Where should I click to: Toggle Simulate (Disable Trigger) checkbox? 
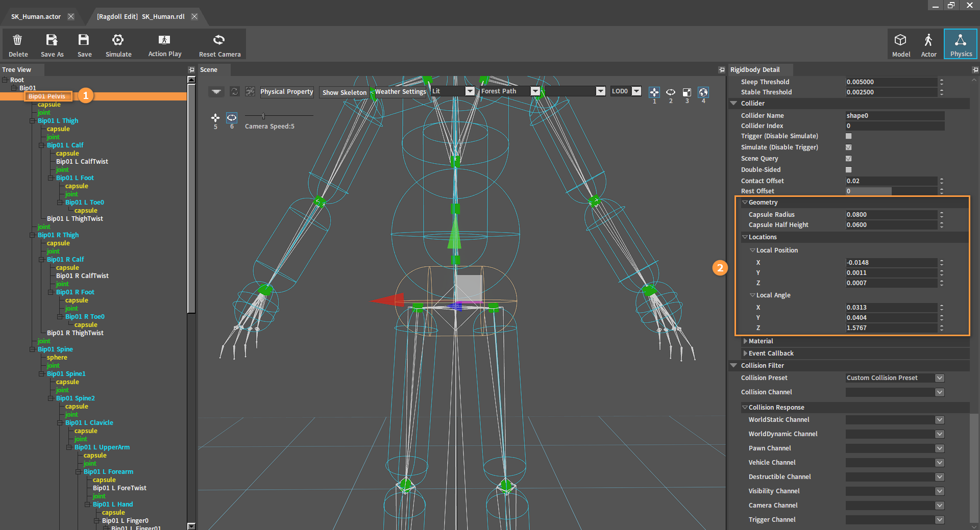(x=849, y=147)
